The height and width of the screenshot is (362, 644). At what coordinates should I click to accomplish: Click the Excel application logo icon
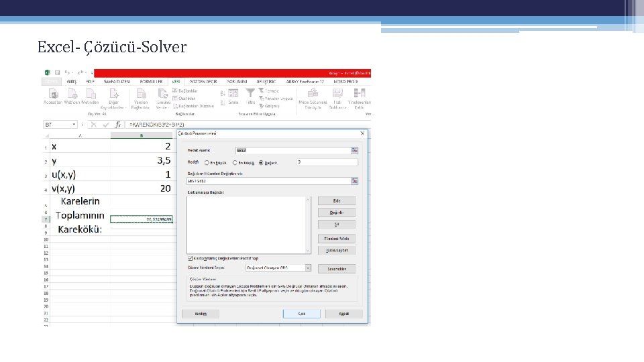[x=48, y=72]
